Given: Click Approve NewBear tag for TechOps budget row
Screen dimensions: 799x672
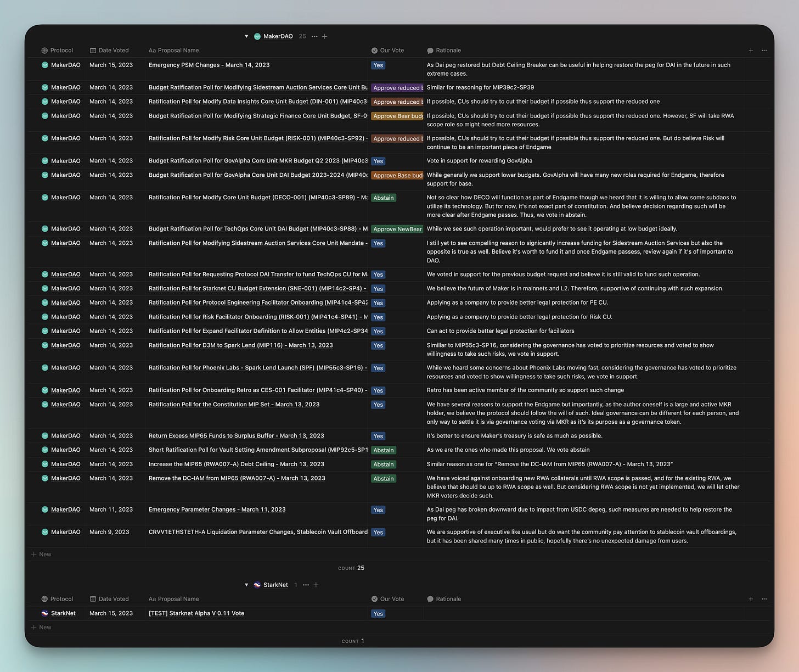Looking at the screenshot, I should tap(397, 229).
